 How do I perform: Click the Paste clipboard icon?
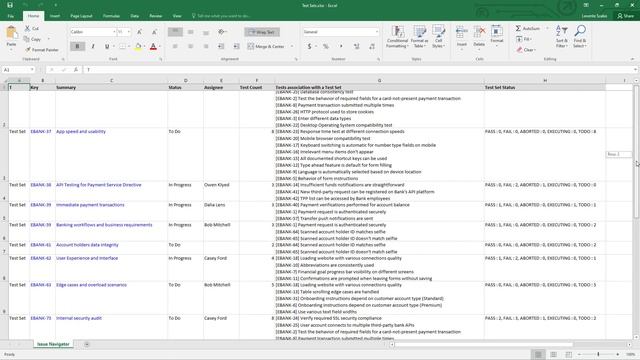click(x=11, y=33)
